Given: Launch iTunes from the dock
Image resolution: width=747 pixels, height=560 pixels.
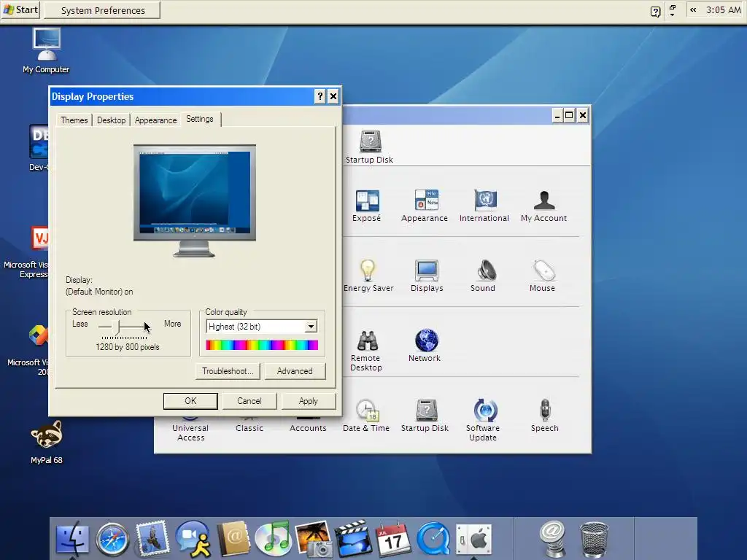Looking at the screenshot, I should 273,539.
